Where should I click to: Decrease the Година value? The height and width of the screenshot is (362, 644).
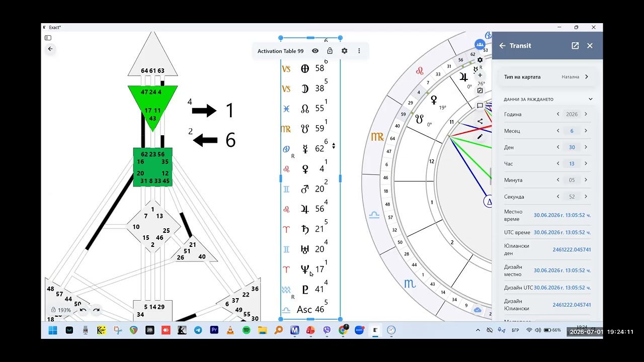pyautogui.click(x=558, y=114)
